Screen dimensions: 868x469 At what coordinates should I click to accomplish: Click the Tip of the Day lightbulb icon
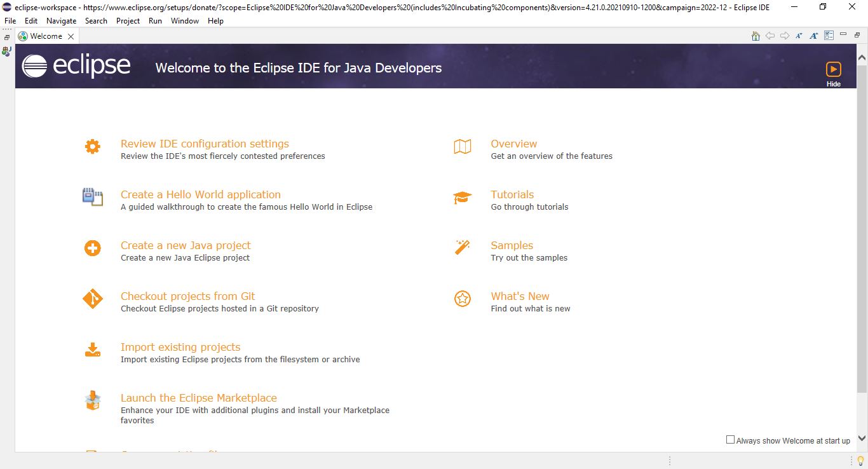coord(861,460)
